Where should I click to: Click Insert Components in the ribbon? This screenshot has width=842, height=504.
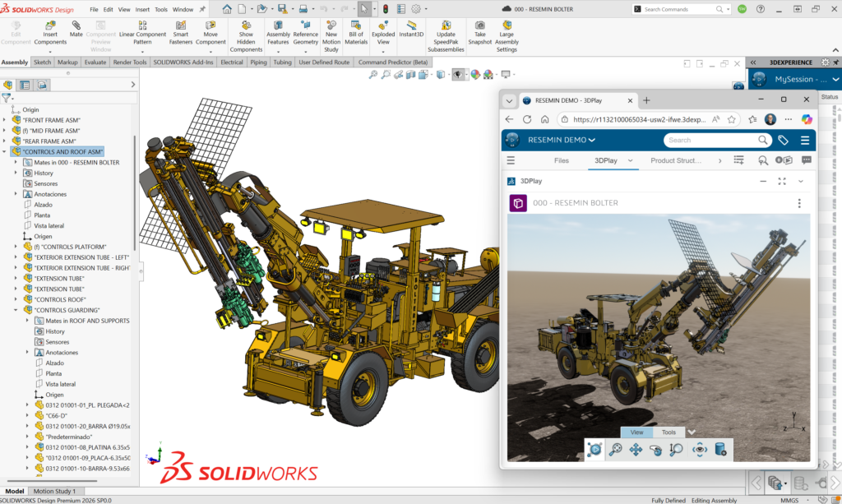50,33
